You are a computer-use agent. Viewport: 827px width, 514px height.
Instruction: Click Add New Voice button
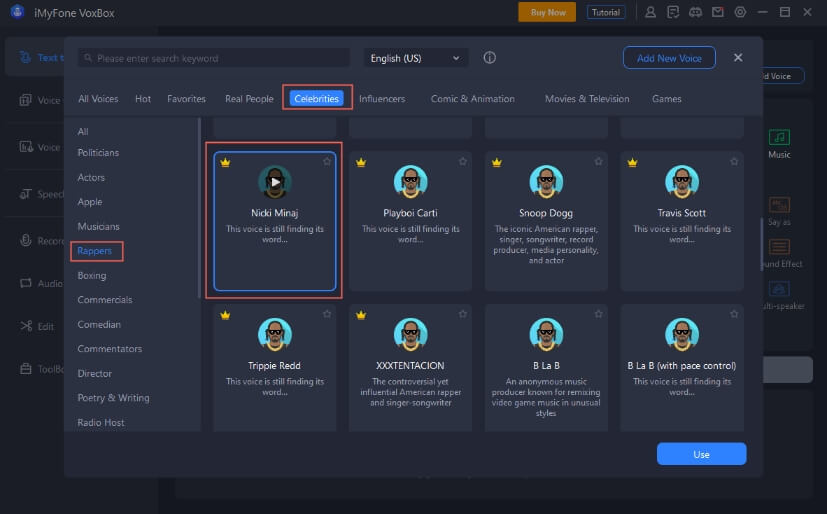coord(669,58)
